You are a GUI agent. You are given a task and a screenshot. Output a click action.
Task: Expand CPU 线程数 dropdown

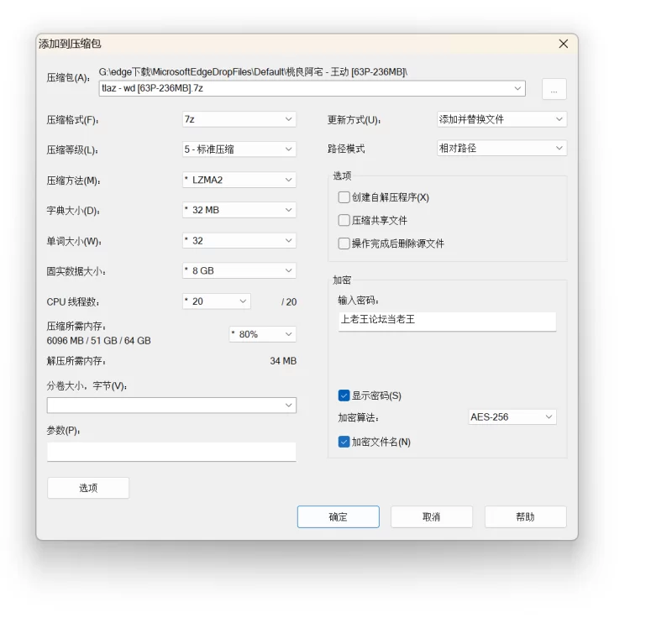pos(216,301)
